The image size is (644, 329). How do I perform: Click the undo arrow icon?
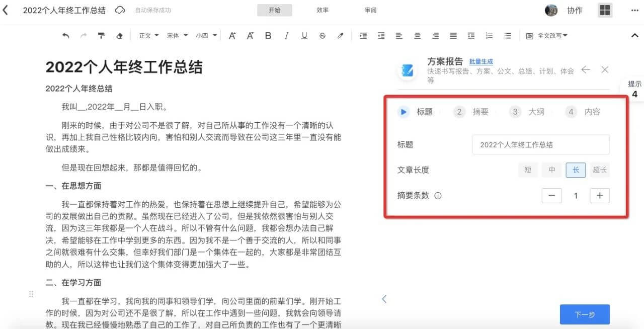pyautogui.click(x=65, y=36)
